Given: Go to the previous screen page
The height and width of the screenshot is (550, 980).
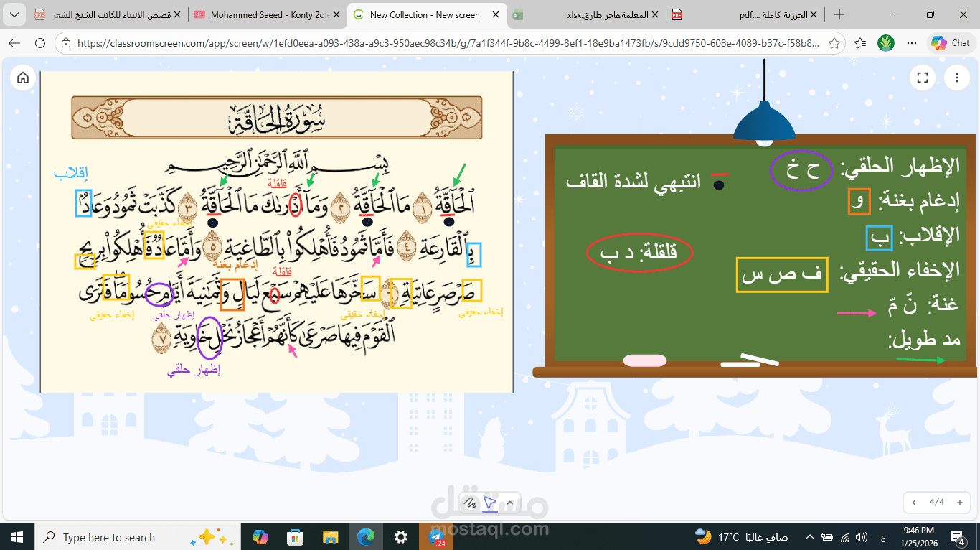Looking at the screenshot, I should [x=914, y=503].
